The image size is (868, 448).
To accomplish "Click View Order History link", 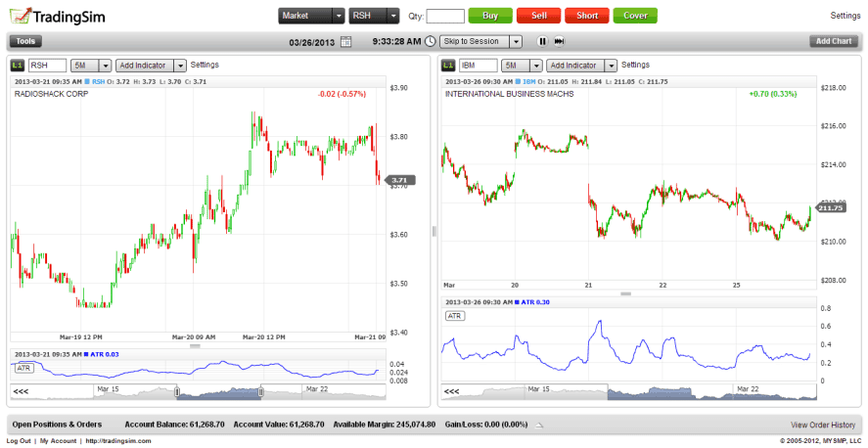I will coord(824,425).
